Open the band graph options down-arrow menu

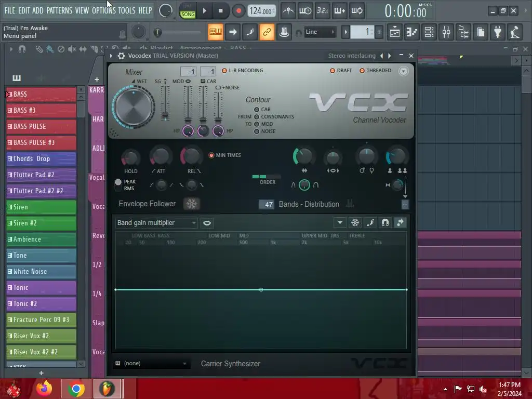(340, 222)
